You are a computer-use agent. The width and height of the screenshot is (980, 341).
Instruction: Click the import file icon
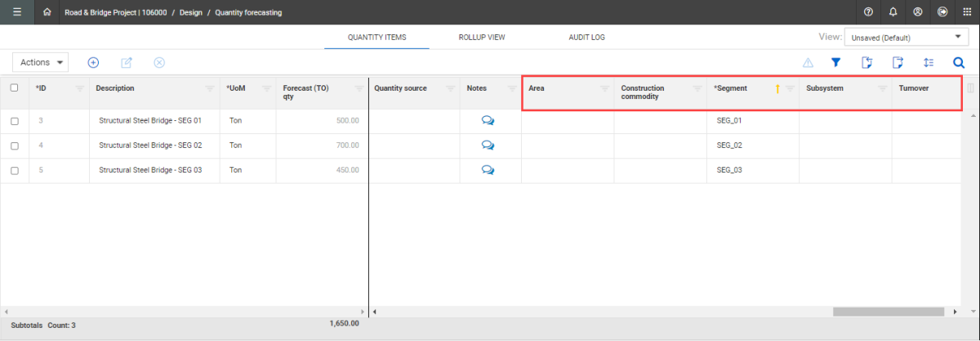(867, 62)
